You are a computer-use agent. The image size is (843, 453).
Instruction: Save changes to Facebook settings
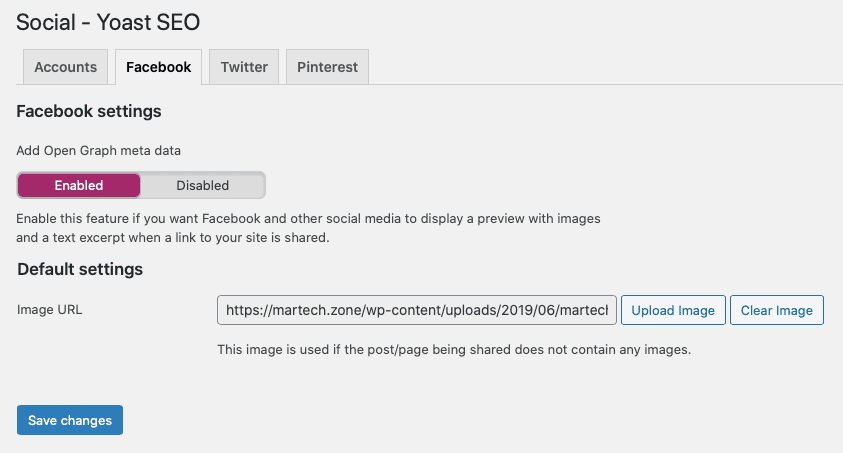point(70,420)
